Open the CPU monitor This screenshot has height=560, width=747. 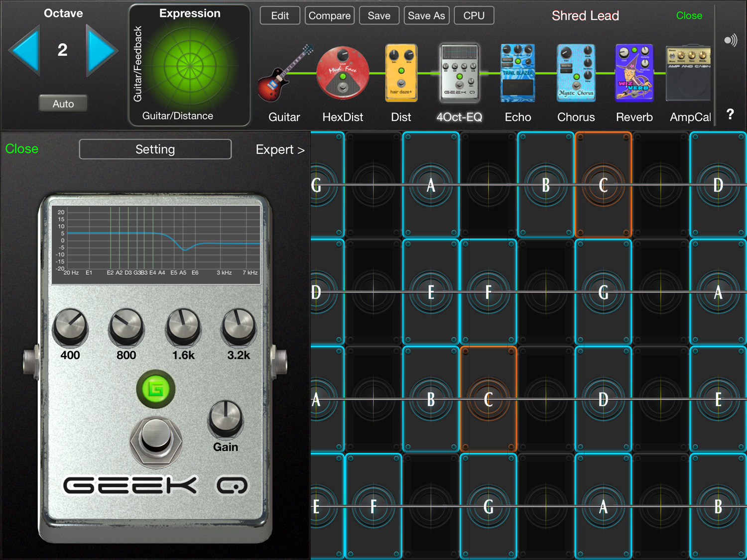click(474, 15)
